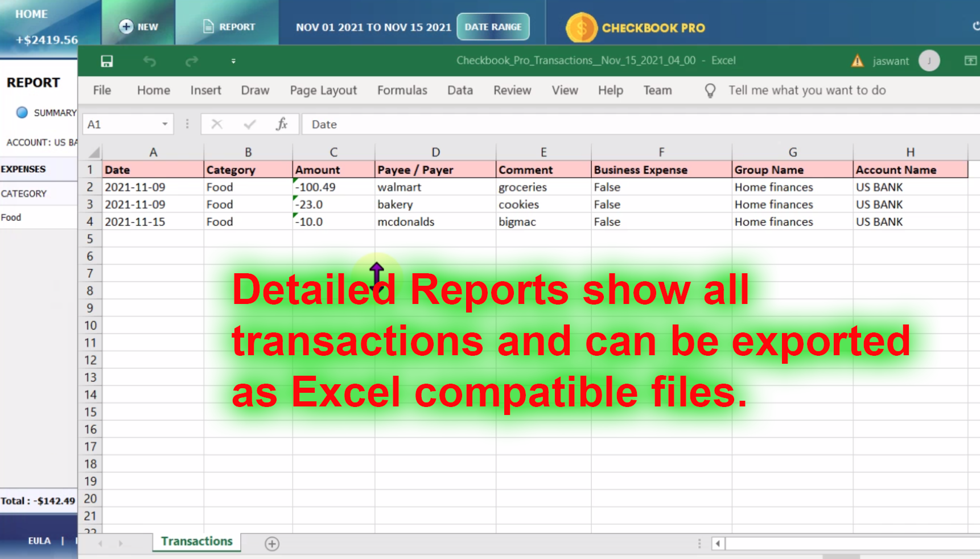Select the Transactions sheet tab
This screenshot has width=980, height=559.
[x=196, y=541]
